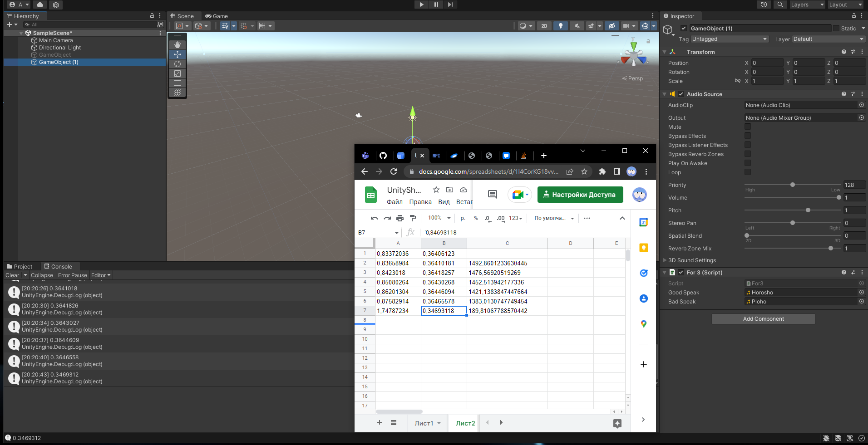
Task: Adjust the Pitch slider in Audio Source
Action: click(808, 210)
